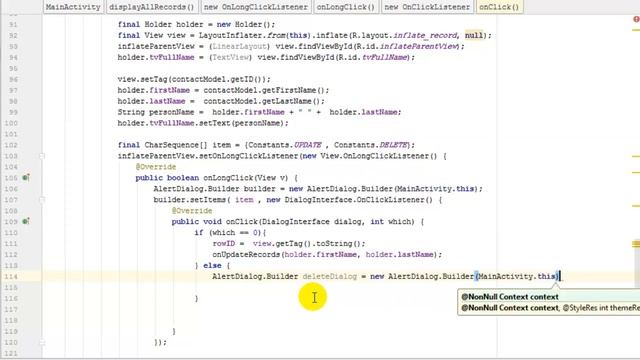
Task: Click 'onClick(DialogInterface dialog' on line 109
Action: (x=294, y=222)
